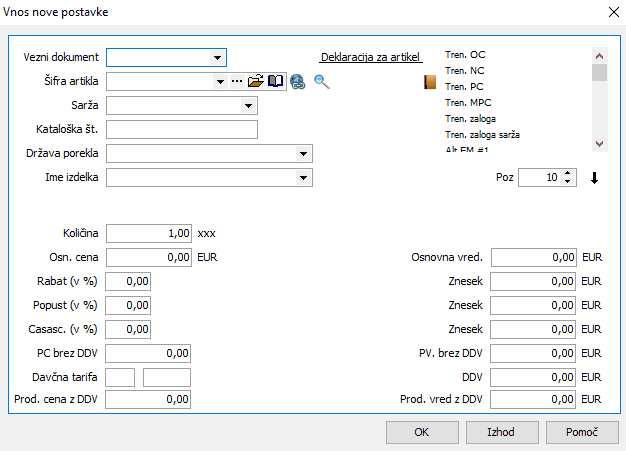The width and height of the screenshot is (626, 451).
Task: Expand the Šifra artikla dropdown arrow
Action: tap(220, 82)
